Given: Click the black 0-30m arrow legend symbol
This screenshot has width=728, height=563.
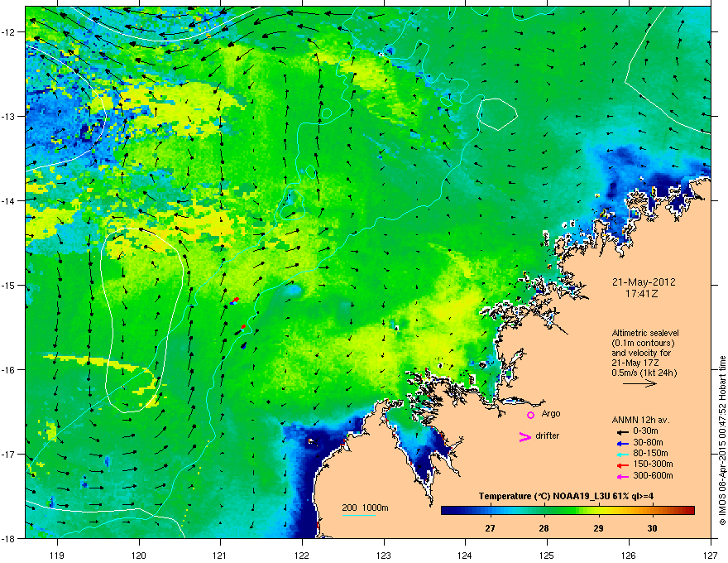Looking at the screenshot, I should pos(622,432).
